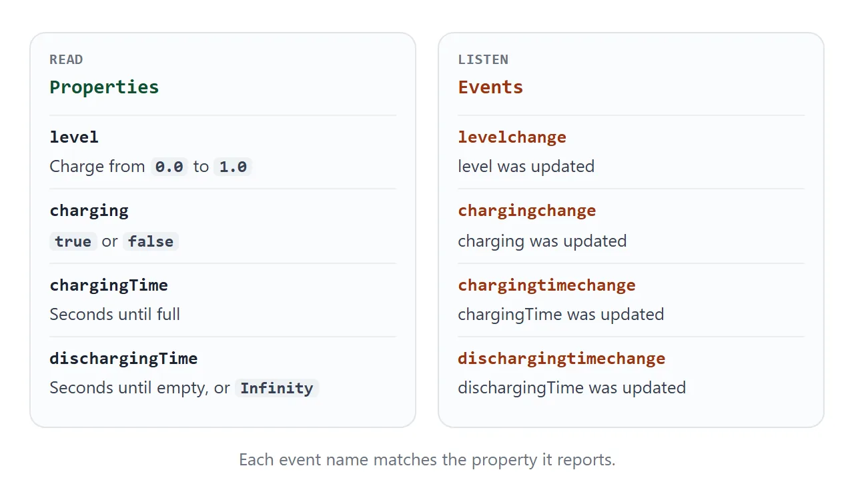Select the Properties heading
Screen dimensions: 854x504
[x=104, y=87]
